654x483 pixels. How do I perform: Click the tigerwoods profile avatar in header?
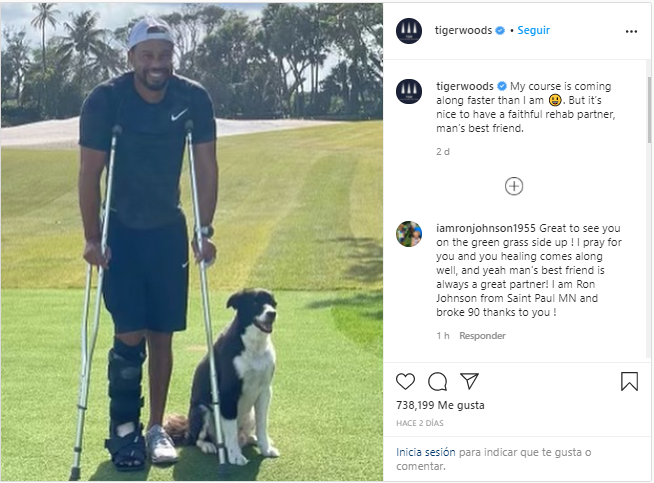tap(409, 31)
